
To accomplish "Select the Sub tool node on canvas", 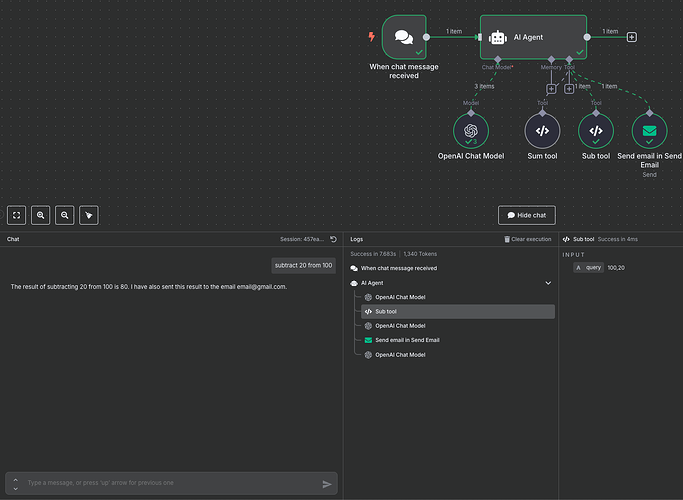I will click(x=596, y=131).
